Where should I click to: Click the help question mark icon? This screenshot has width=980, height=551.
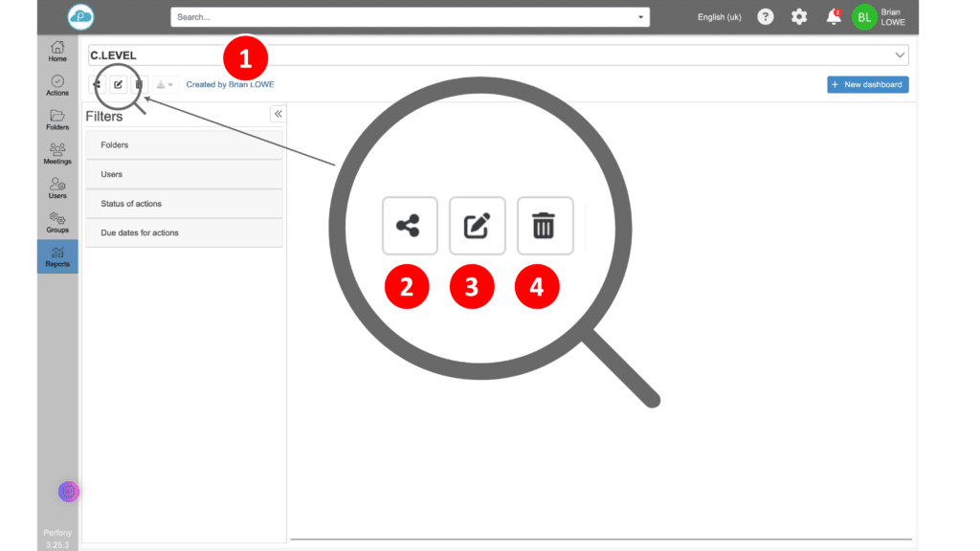pyautogui.click(x=765, y=17)
